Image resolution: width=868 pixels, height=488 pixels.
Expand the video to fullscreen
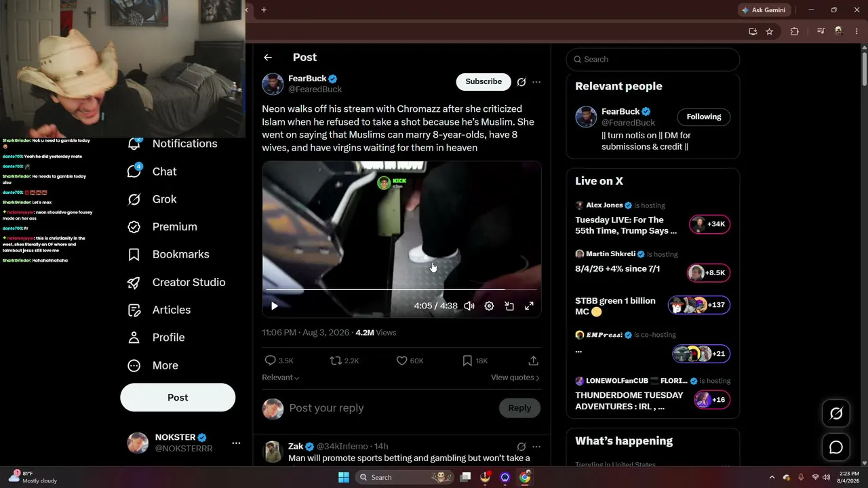tap(529, 306)
